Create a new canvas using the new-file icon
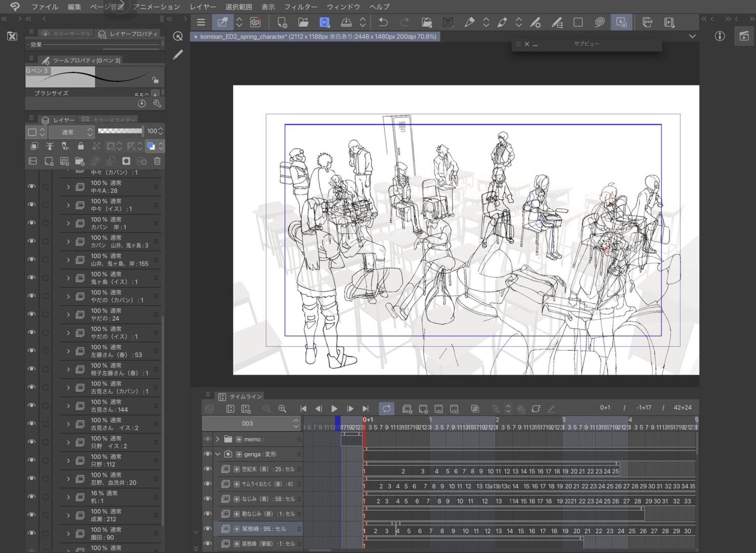Screen dimensions: 756x553 tap(282, 22)
